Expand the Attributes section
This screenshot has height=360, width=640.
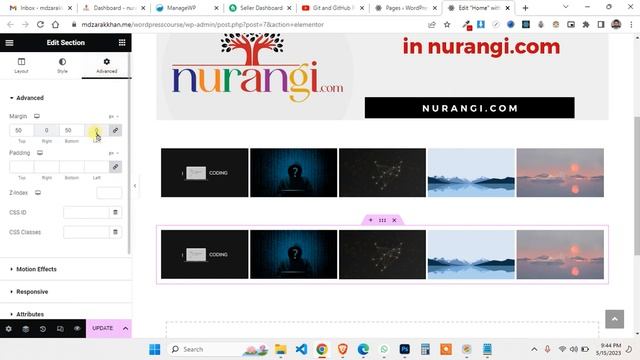pos(65,314)
